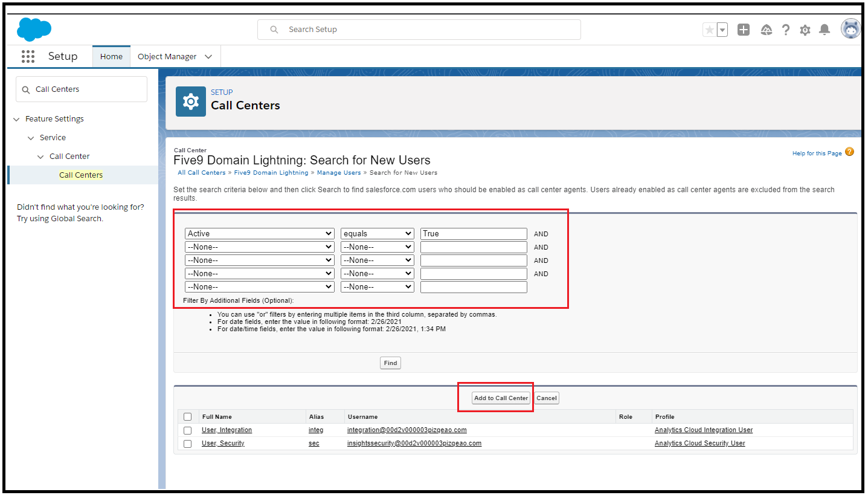Check the User, Integration row checkbox
This screenshot has width=868, height=498.
click(x=188, y=430)
